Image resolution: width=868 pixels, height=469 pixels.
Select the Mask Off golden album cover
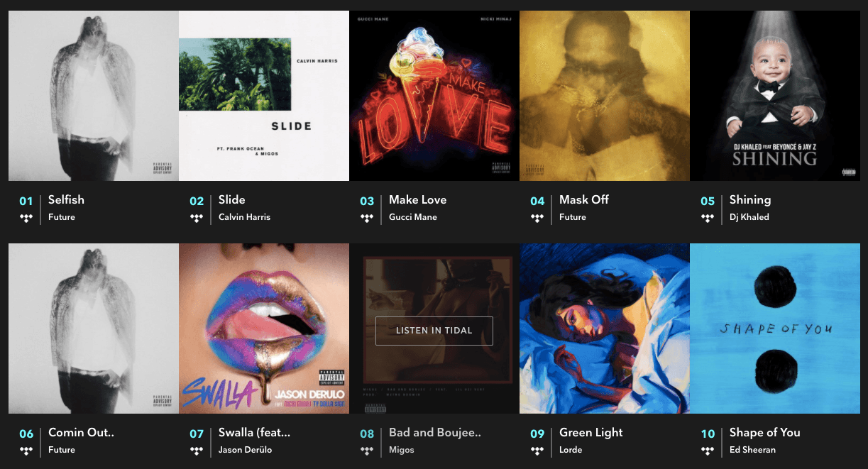[605, 96]
